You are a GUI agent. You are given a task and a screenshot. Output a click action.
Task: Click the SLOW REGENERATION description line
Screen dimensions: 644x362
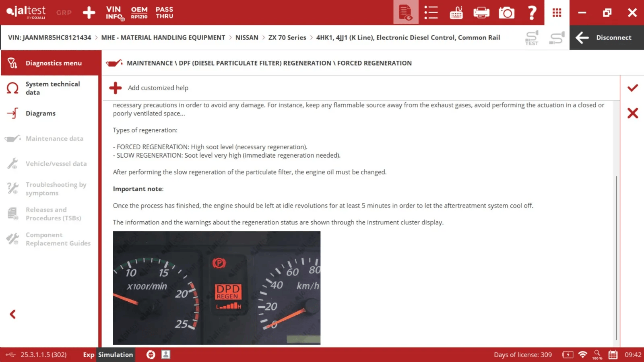[227, 155]
